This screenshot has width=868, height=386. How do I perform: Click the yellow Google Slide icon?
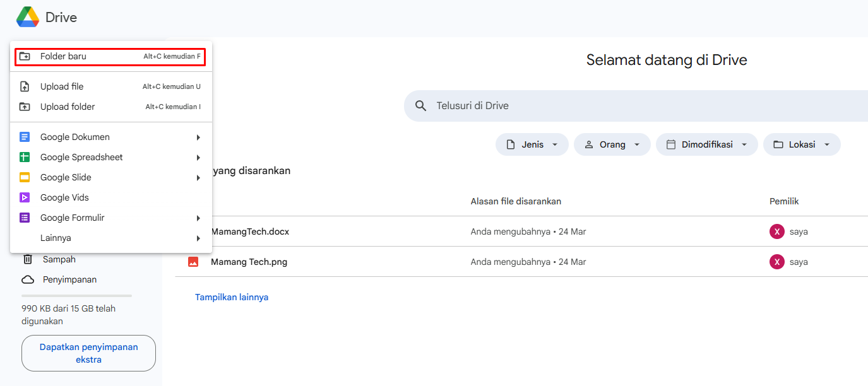(x=25, y=177)
